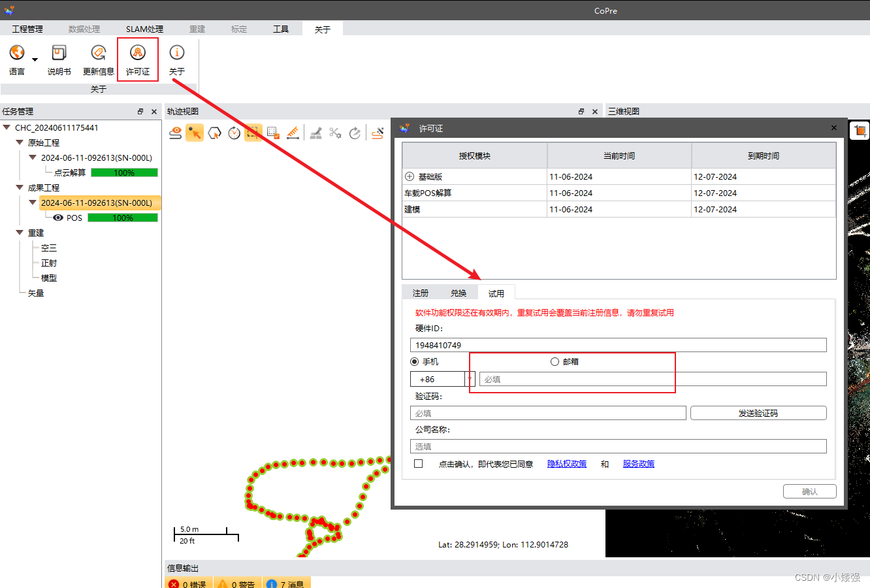Screen dimensions: 870x588
Task: Click the 更新信息 update info icon
Action: tap(99, 53)
